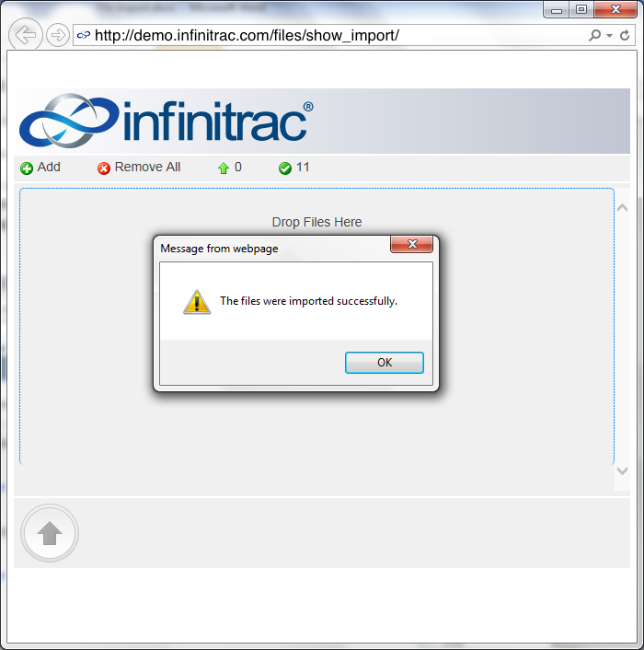Click the search magnifier icon in address bar
Image resolution: width=644 pixels, height=650 pixels.
(x=595, y=35)
